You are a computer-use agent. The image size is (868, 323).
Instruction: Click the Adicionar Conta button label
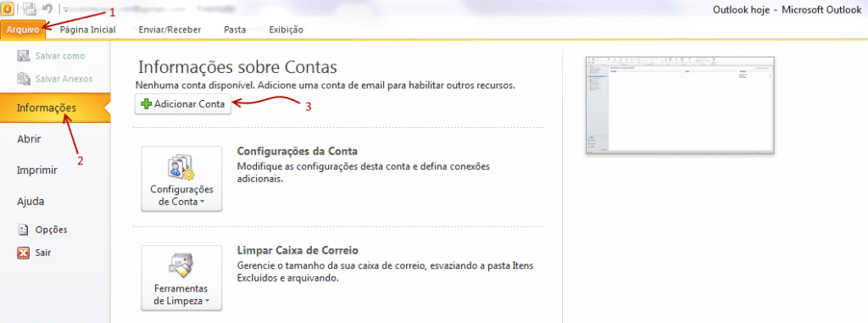(189, 104)
